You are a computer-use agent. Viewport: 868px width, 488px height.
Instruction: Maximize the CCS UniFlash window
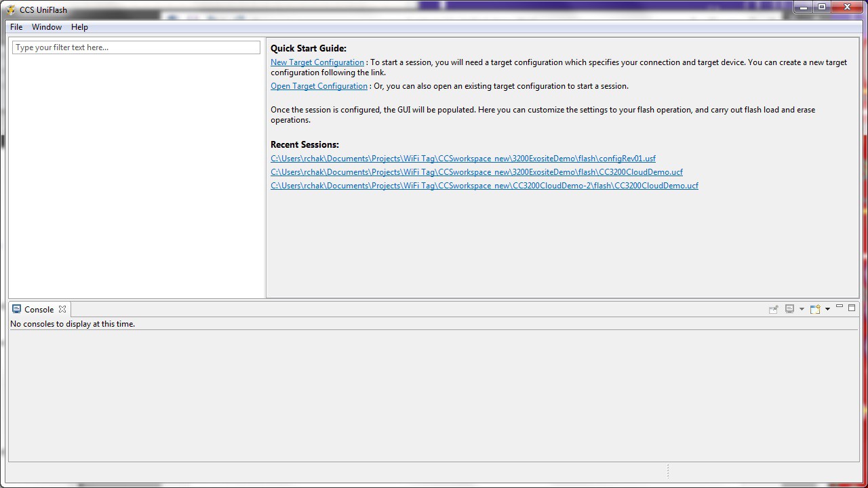(822, 7)
